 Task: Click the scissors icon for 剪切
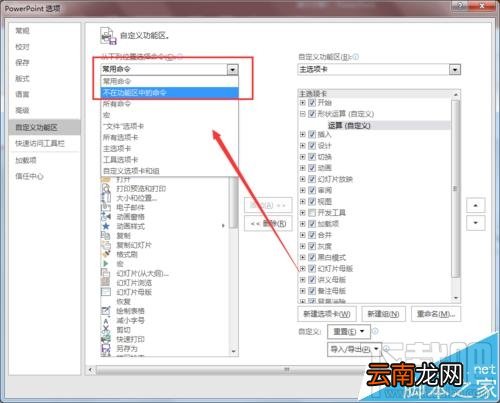106,330
